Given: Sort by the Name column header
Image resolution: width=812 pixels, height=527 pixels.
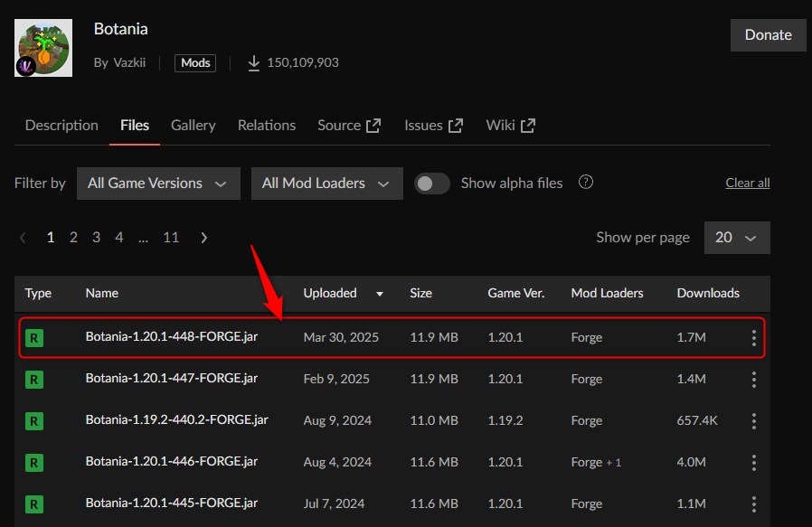Looking at the screenshot, I should pos(102,293).
